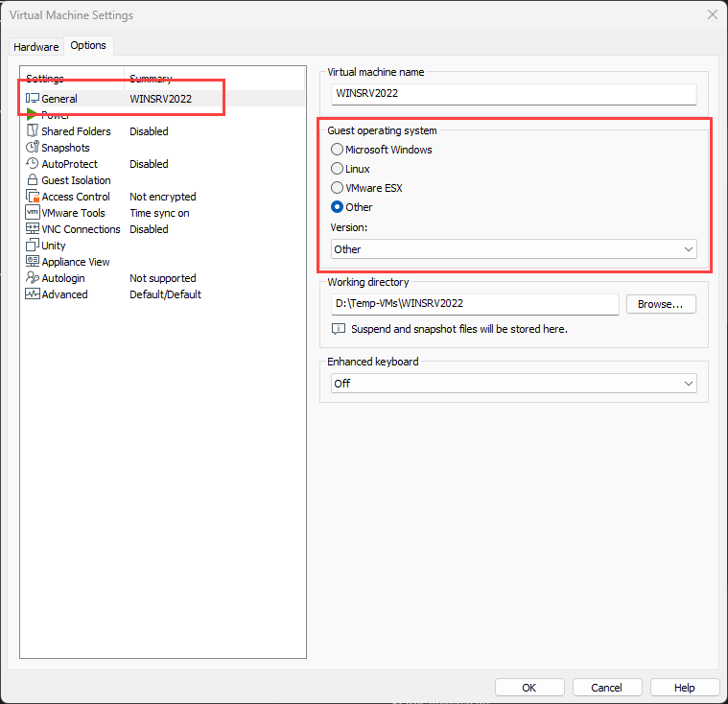Click the Working directory path field
Viewport: 728px width, 704px height.
click(475, 304)
